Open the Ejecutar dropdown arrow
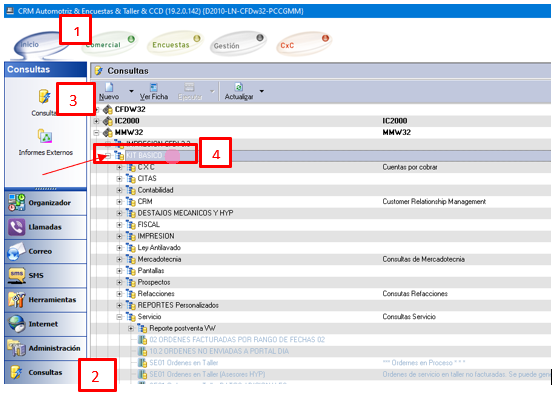556x393 pixels. point(212,91)
